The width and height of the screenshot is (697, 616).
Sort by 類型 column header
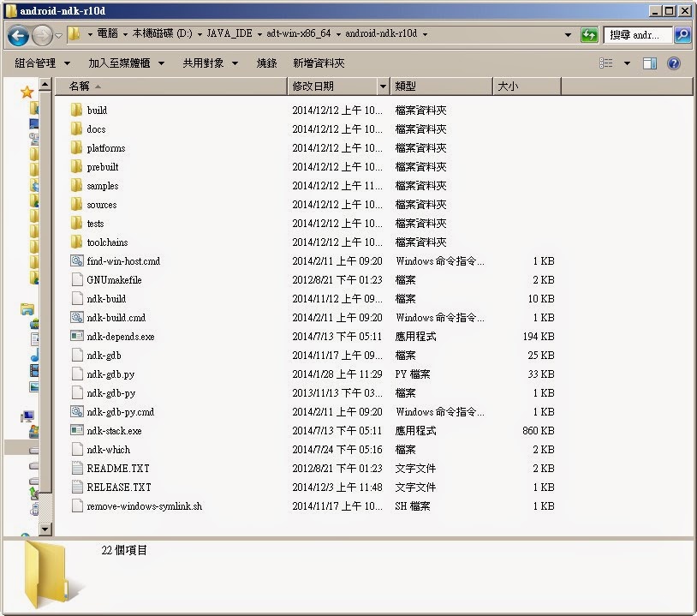click(441, 87)
